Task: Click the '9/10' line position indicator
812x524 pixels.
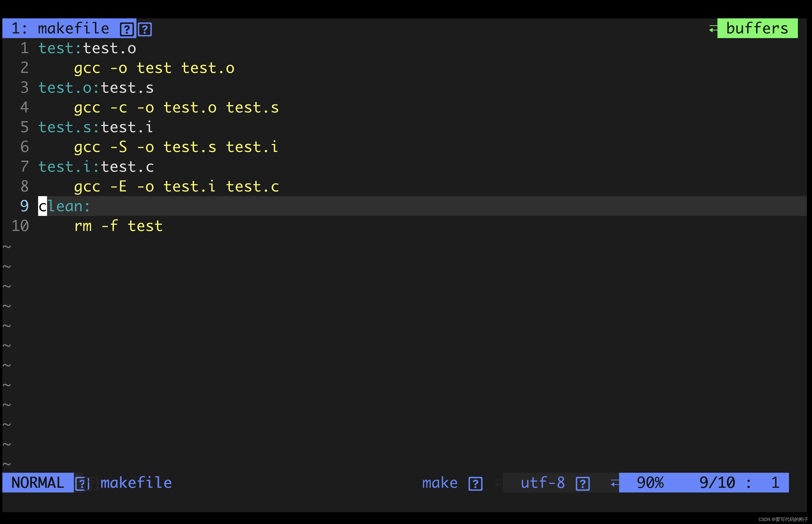Action: point(717,483)
